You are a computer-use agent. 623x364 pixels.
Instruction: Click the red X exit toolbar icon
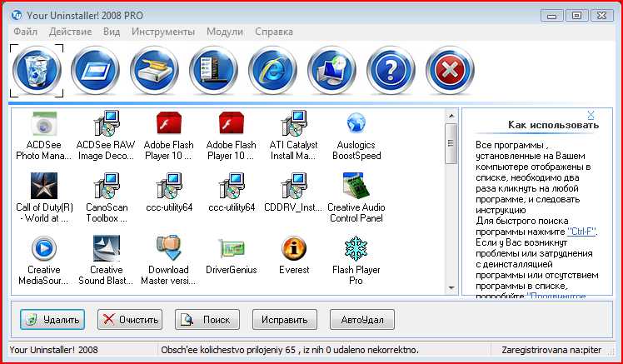click(x=450, y=70)
